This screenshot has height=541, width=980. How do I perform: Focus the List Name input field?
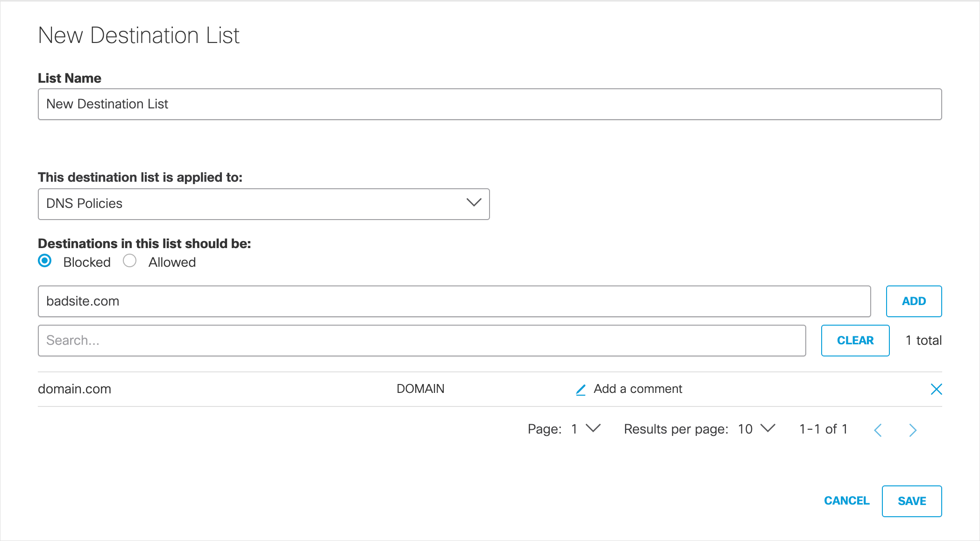(x=490, y=104)
